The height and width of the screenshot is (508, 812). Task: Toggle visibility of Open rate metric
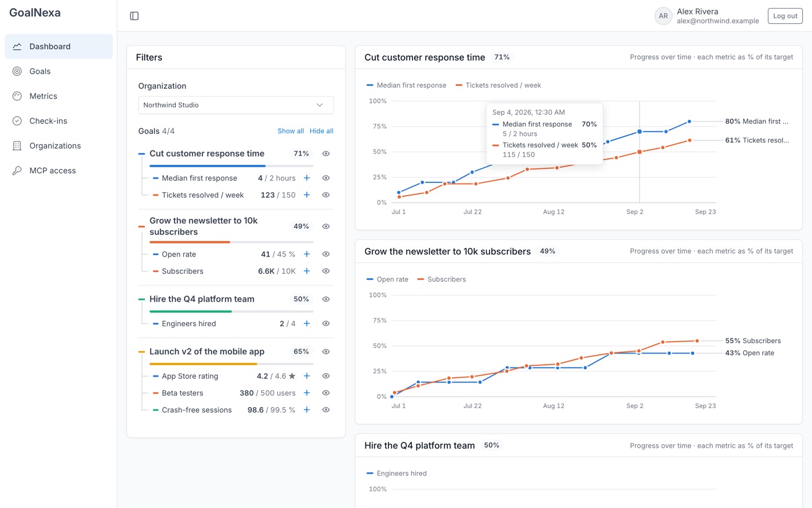pyautogui.click(x=326, y=254)
